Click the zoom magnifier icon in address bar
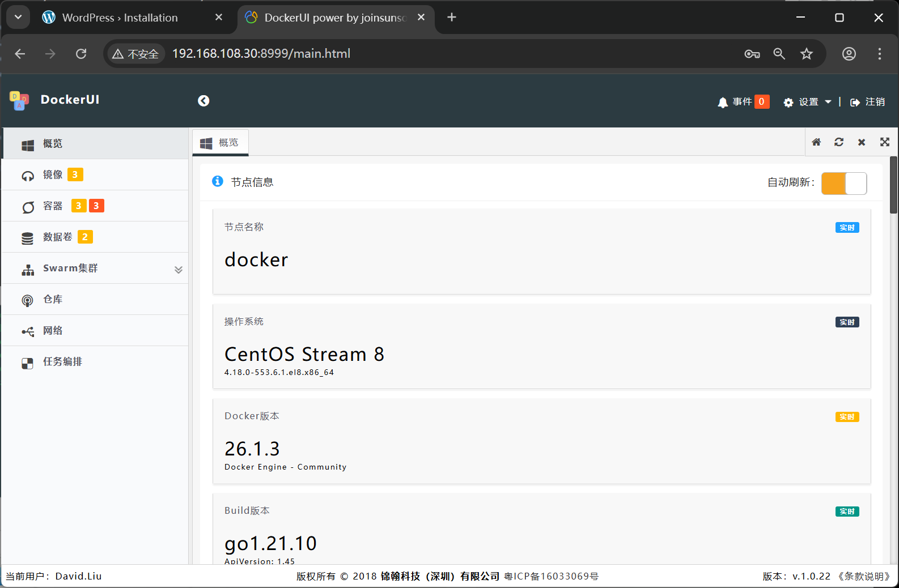Image resolution: width=899 pixels, height=588 pixels. point(779,54)
